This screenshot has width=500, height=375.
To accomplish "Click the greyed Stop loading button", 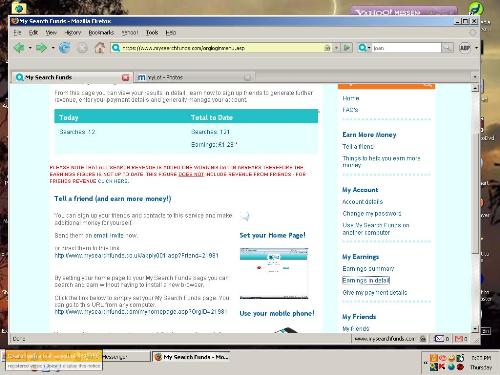I will (x=82, y=48).
